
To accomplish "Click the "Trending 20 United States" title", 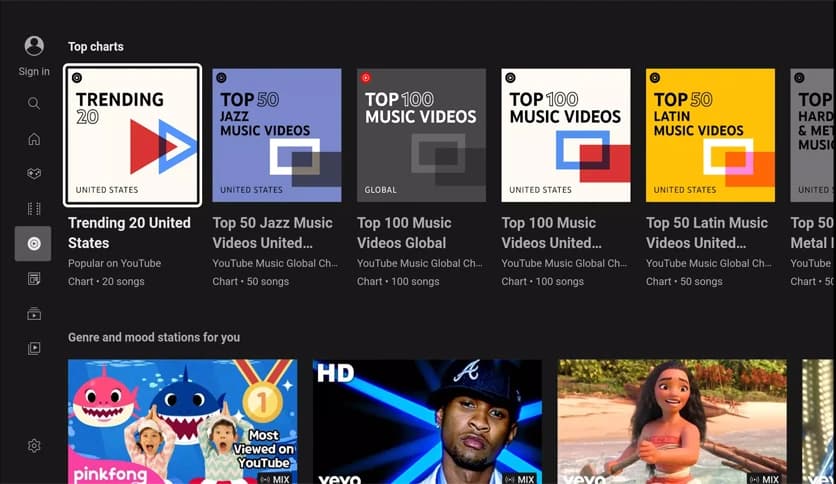I will (129, 233).
